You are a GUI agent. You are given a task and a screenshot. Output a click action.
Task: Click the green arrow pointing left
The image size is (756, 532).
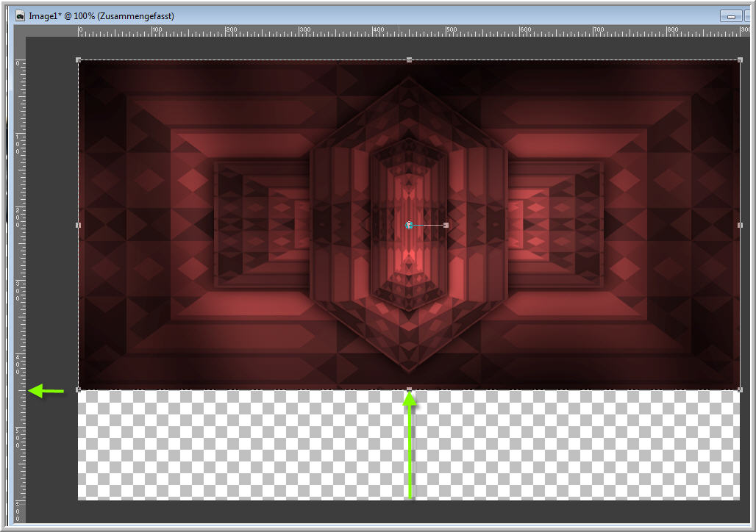[x=46, y=391]
